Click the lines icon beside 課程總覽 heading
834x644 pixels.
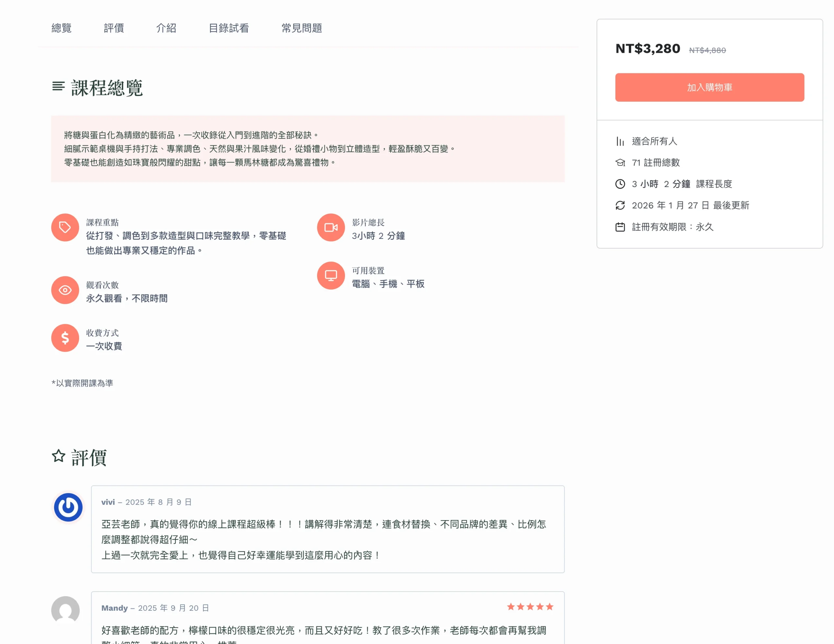58,86
